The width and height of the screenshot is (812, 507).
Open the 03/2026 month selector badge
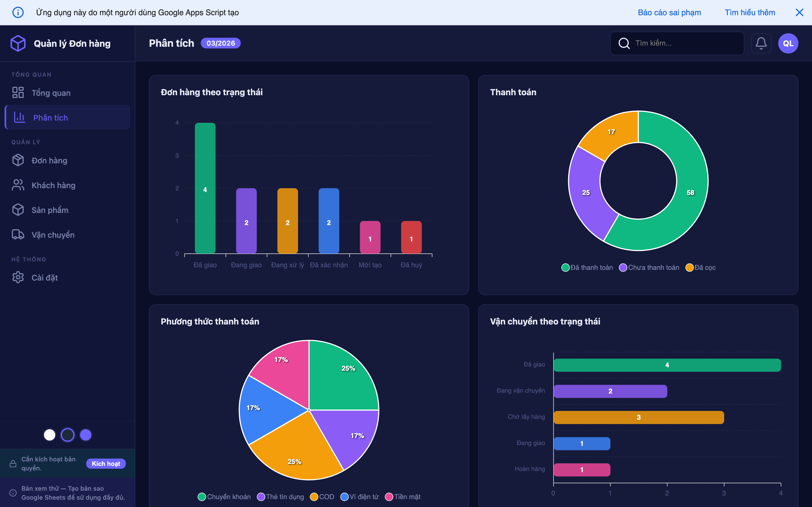(220, 43)
